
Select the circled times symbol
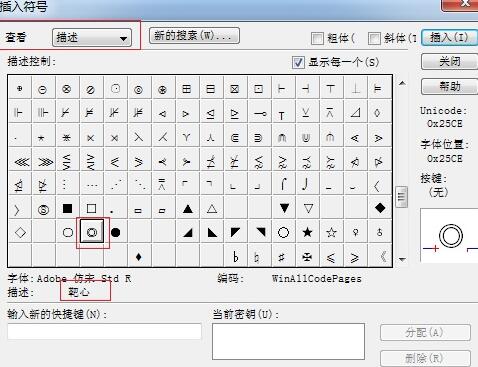point(67,89)
